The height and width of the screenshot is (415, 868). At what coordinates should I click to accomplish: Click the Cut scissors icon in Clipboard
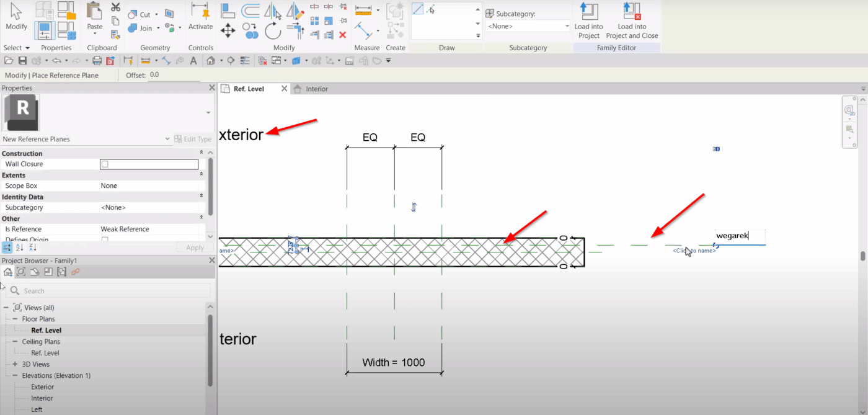pyautogui.click(x=115, y=7)
